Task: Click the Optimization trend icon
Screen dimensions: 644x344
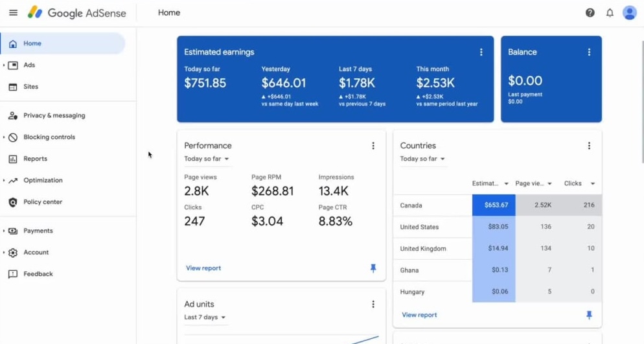Action: pyautogui.click(x=13, y=181)
